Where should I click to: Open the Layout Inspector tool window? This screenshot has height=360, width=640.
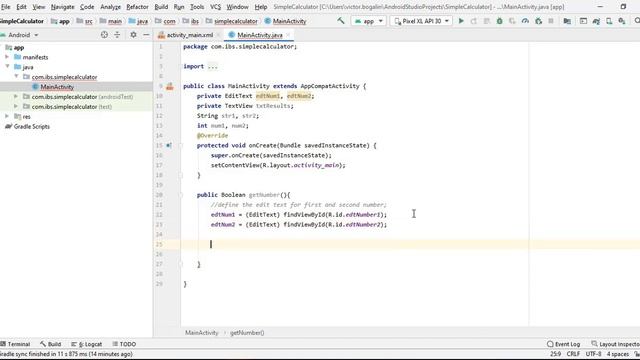point(616,344)
